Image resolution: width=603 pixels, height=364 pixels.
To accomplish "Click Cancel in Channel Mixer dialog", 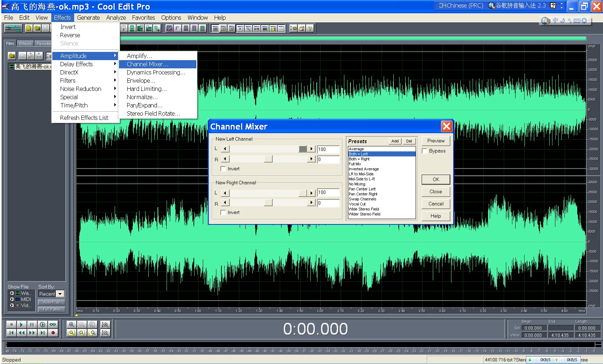I will click(x=436, y=204).
